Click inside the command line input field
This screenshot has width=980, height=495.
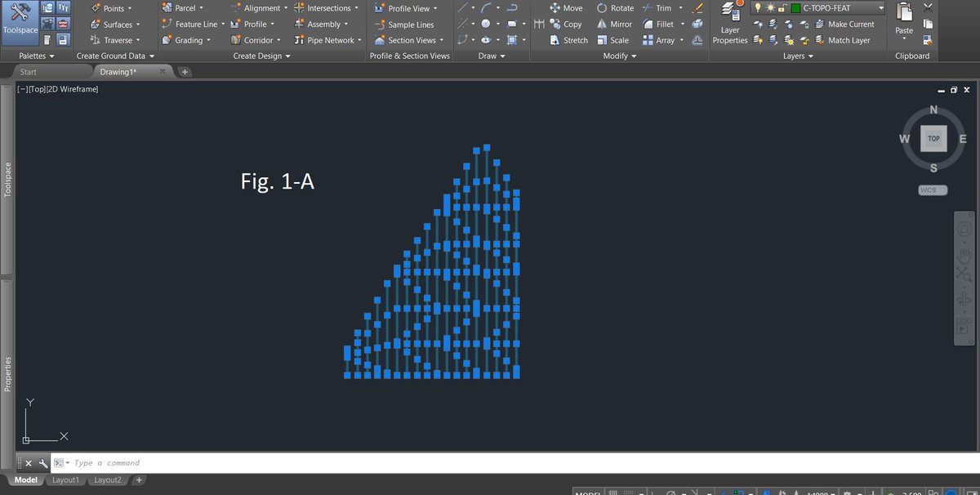click(x=163, y=462)
